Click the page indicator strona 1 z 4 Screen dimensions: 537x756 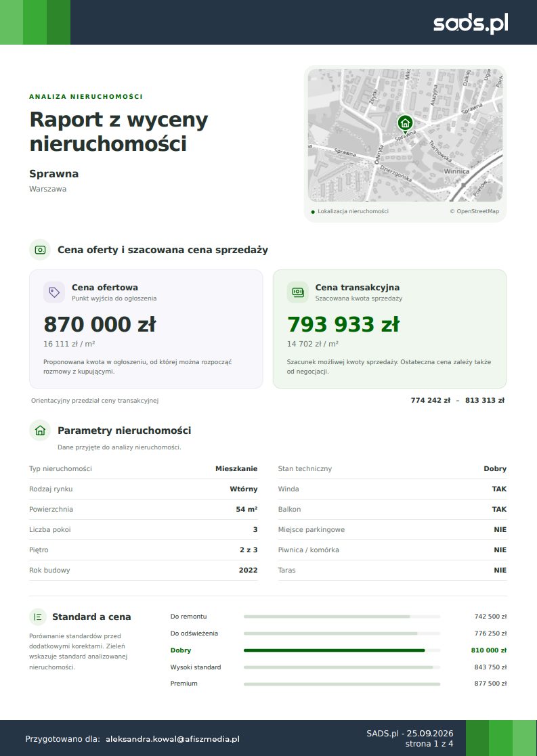pos(429,744)
